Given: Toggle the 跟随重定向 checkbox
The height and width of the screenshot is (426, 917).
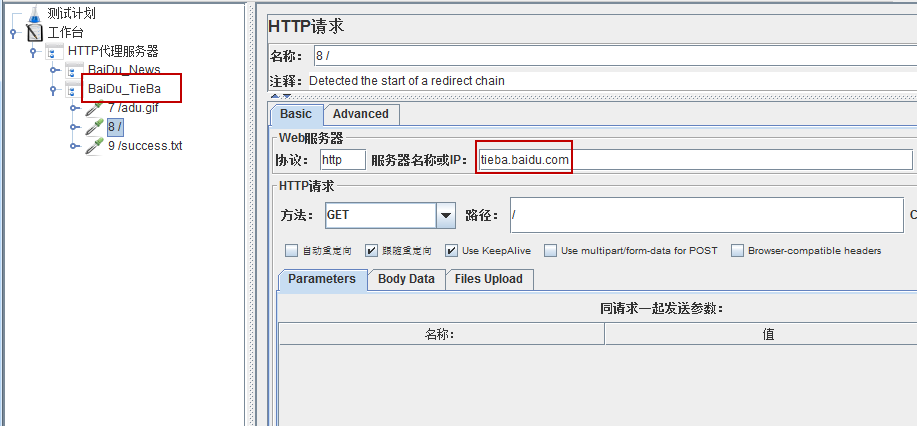Looking at the screenshot, I should 371,251.
